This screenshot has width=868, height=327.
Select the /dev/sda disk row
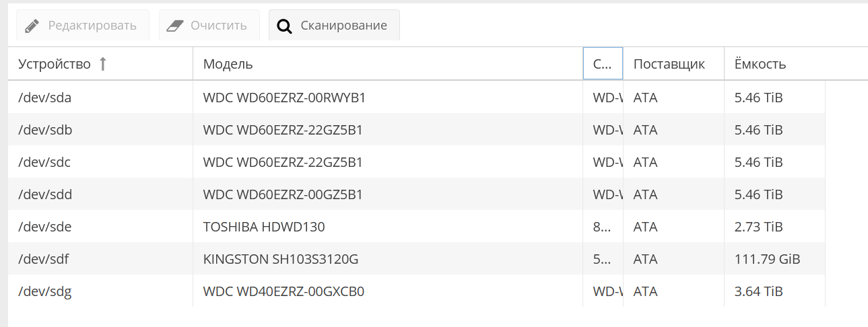click(44, 98)
